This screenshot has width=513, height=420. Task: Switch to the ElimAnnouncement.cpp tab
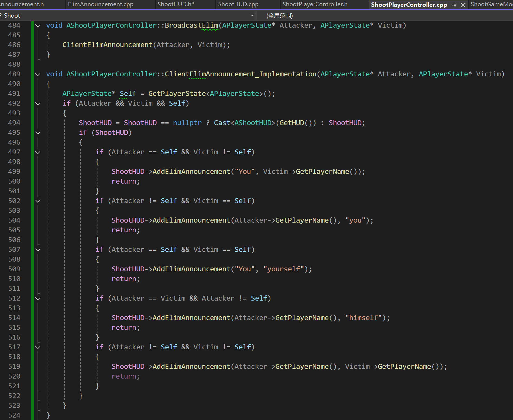[101, 4]
